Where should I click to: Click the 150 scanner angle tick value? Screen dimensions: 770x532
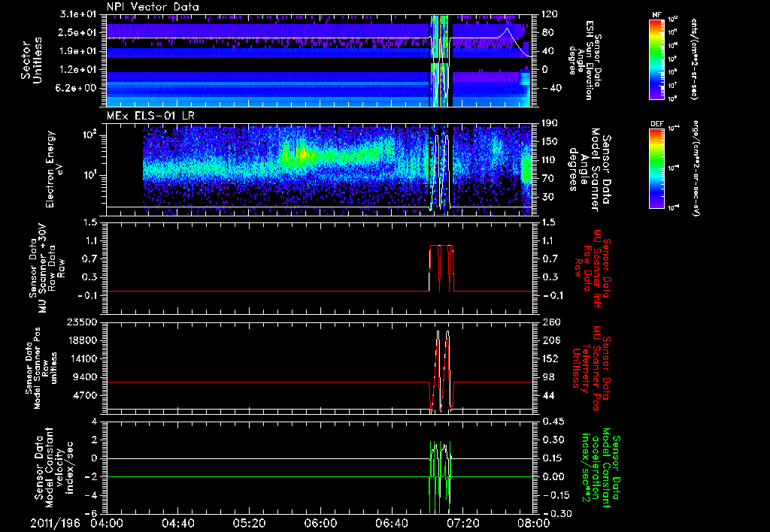point(549,141)
